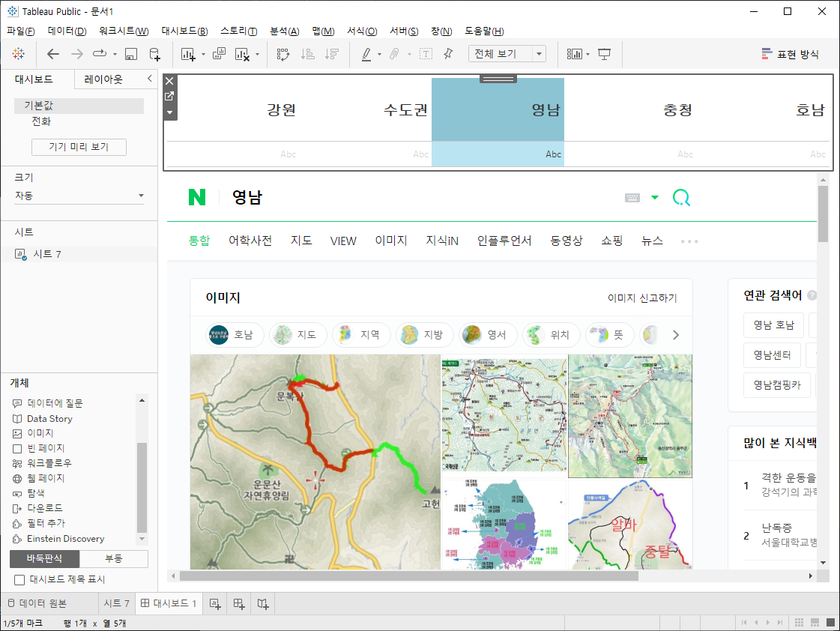Click the add new data source icon
This screenshot has height=631, width=840.
coord(154,53)
